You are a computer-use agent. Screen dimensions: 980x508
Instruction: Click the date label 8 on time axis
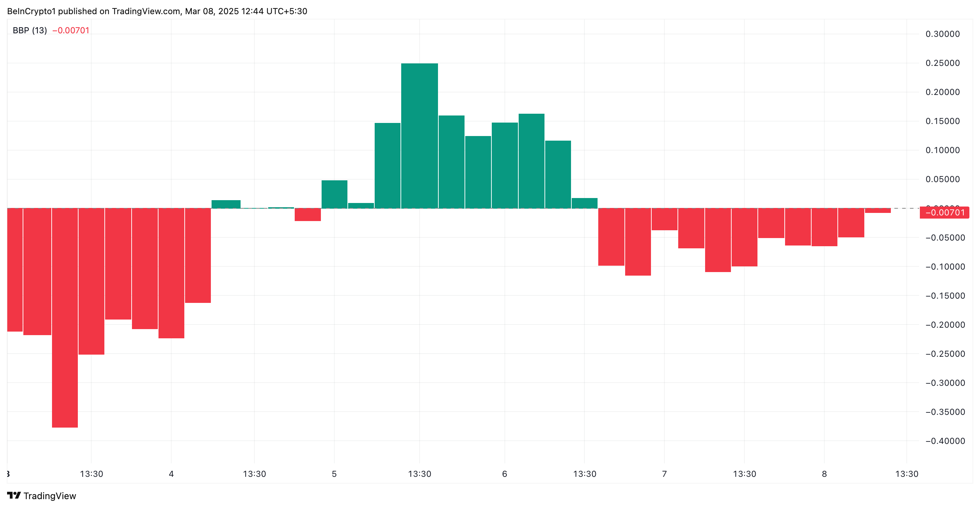tap(824, 474)
